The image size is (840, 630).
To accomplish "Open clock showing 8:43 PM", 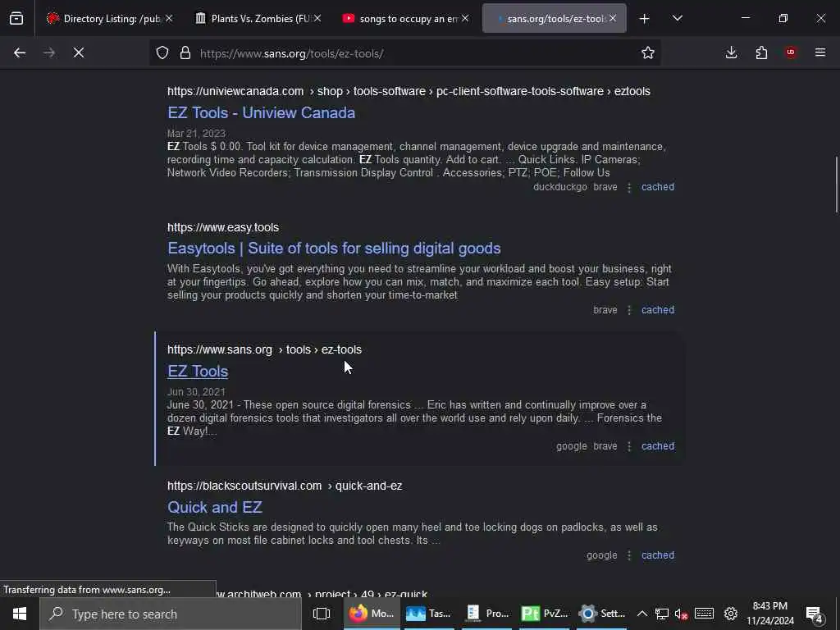I will (x=770, y=614).
